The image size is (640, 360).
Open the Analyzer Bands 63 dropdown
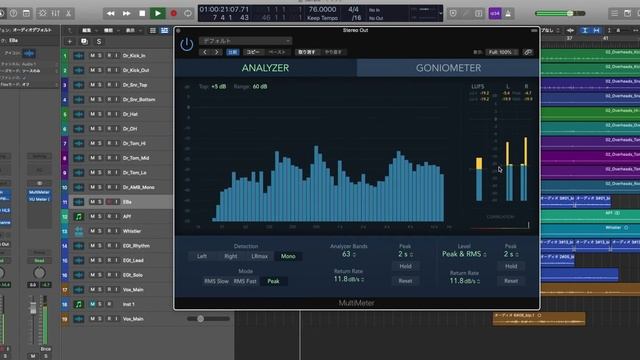pyautogui.click(x=349, y=254)
